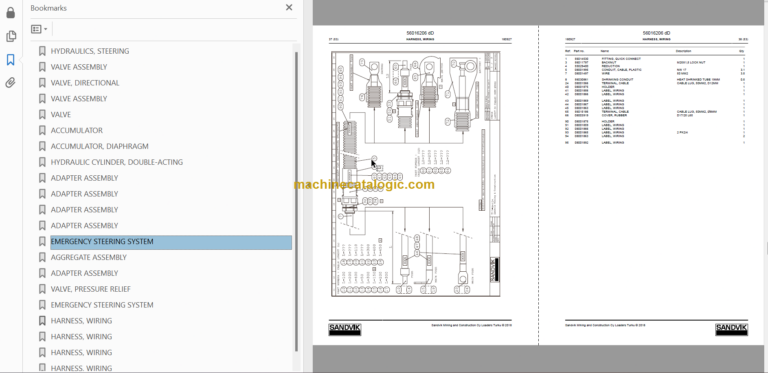Open the ACCUMULATOR bookmark
The width and height of the screenshot is (768, 373).
[x=77, y=130]
